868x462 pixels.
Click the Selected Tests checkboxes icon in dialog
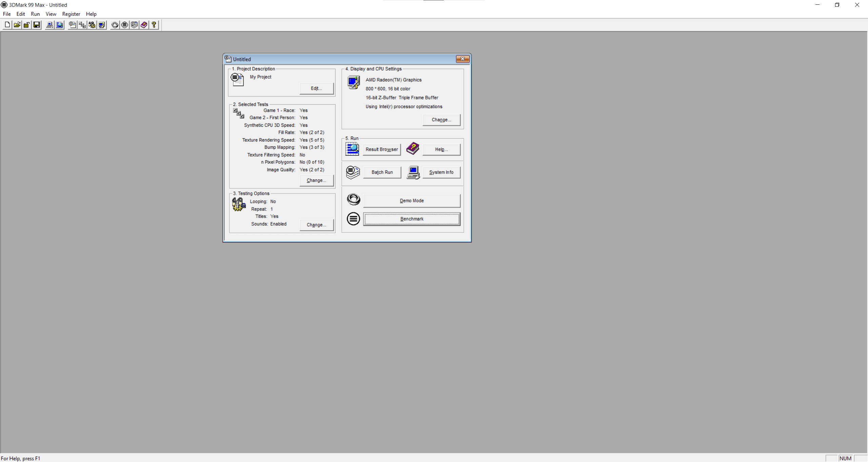[x=238, y=113]
